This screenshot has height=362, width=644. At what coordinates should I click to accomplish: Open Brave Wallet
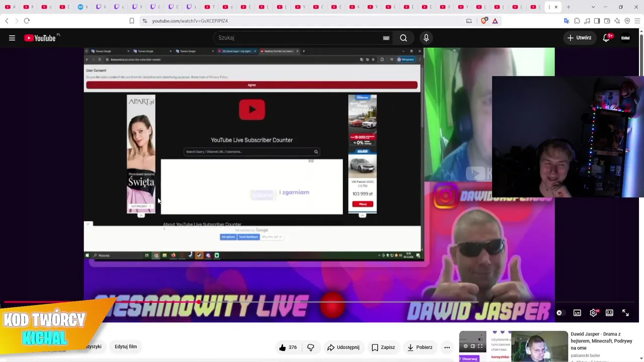pyautogui.click(x=607, y=21)
